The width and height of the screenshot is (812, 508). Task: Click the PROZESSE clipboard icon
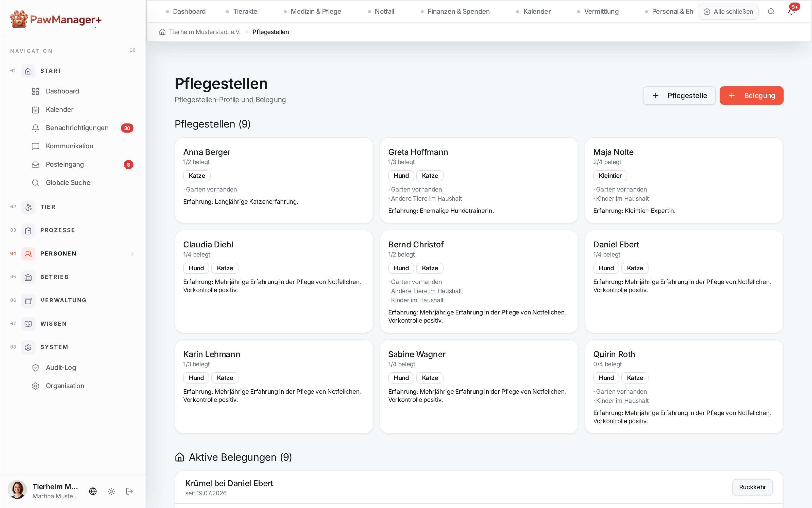[x=28, y=230]
